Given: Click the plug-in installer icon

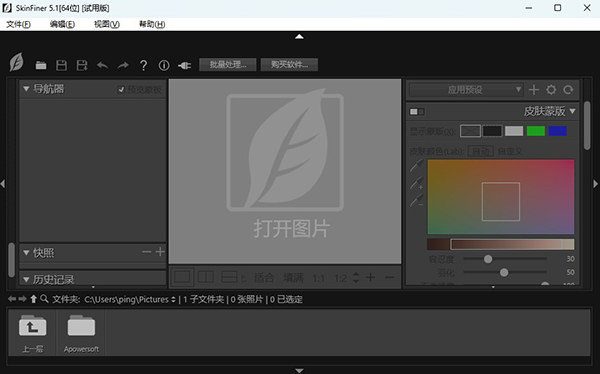Looking at the screenshot, I should [184, 66].
